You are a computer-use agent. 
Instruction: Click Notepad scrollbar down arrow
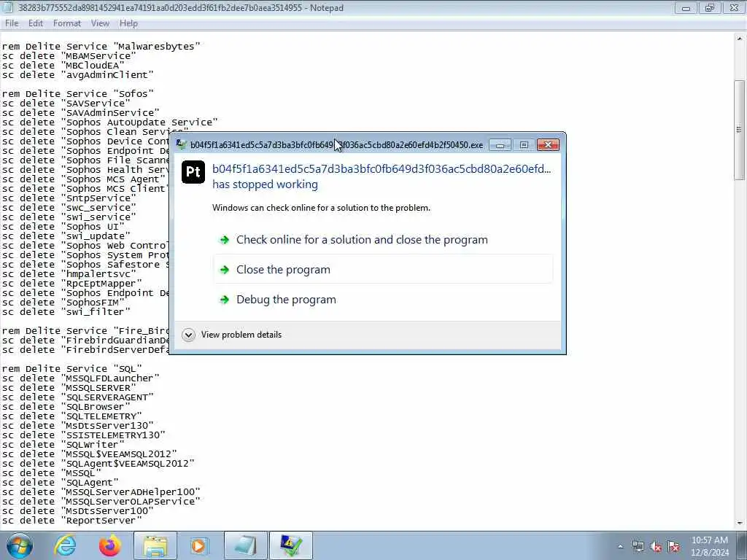(x=740, y=524)
